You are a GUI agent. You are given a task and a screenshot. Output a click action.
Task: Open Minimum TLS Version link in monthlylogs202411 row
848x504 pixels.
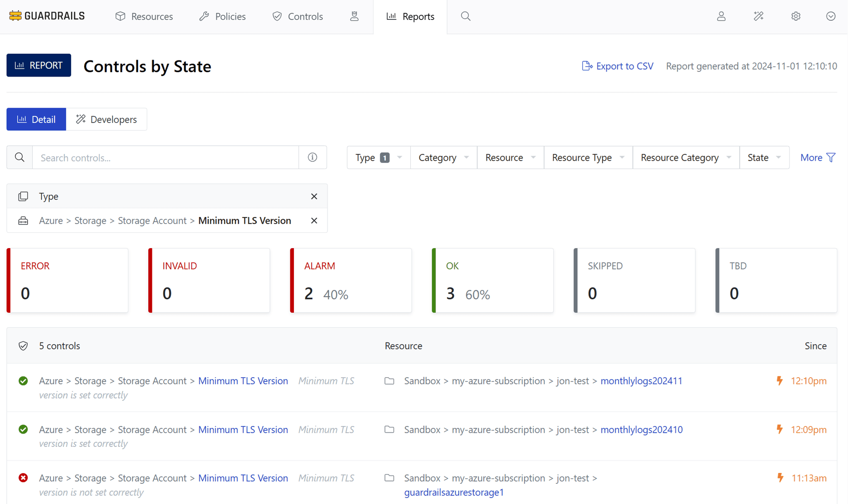point(243,381)
